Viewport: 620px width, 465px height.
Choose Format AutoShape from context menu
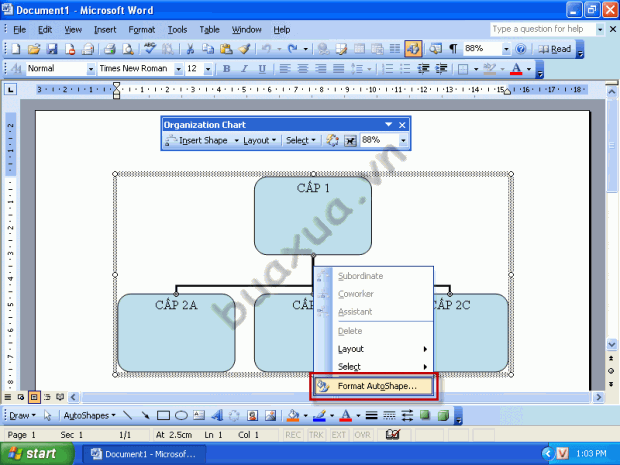[373, 386]
